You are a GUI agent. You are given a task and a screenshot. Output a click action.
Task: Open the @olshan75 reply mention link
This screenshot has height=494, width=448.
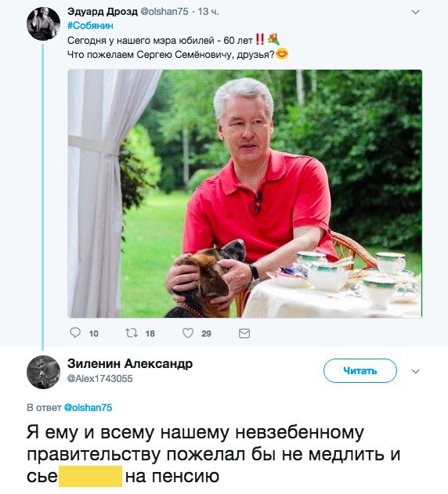[88, 408]
